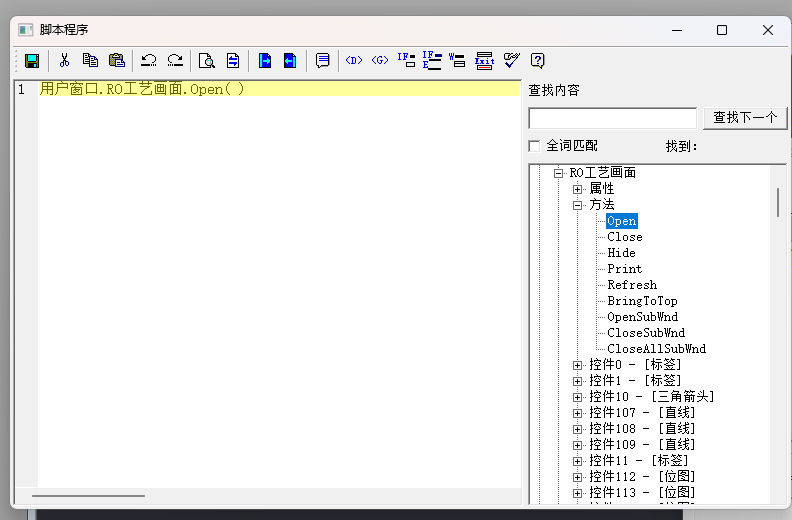Click the comment bubble toolbar icon
Image resolution: width=792 pixels, height=520 pixels.
click(x=322, y=60)
